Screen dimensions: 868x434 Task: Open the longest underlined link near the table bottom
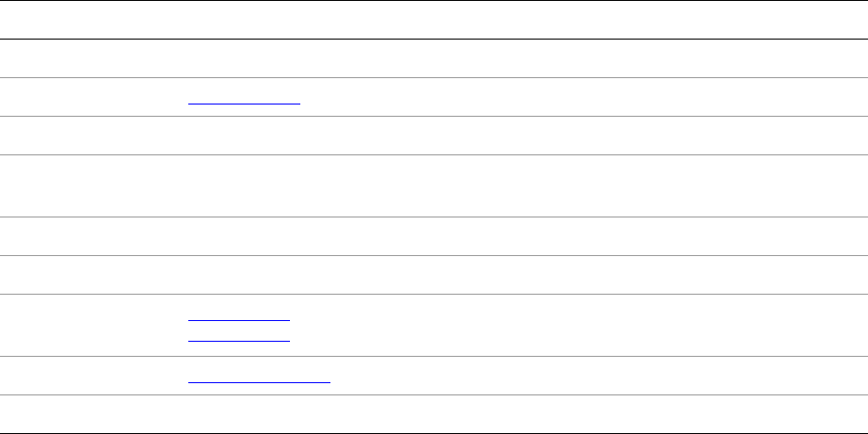[x=260, y=378]
